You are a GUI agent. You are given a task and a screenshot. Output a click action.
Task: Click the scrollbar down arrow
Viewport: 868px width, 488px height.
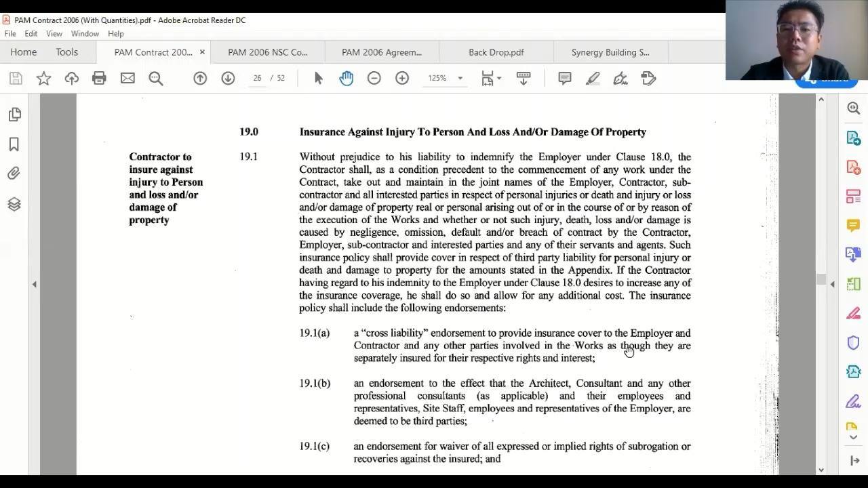[x=821, y=469]
